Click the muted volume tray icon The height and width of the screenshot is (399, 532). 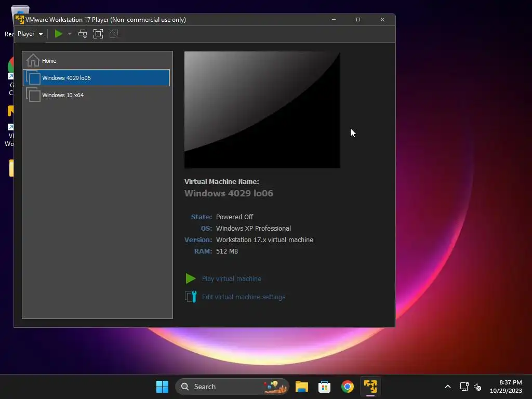[478, 387]
